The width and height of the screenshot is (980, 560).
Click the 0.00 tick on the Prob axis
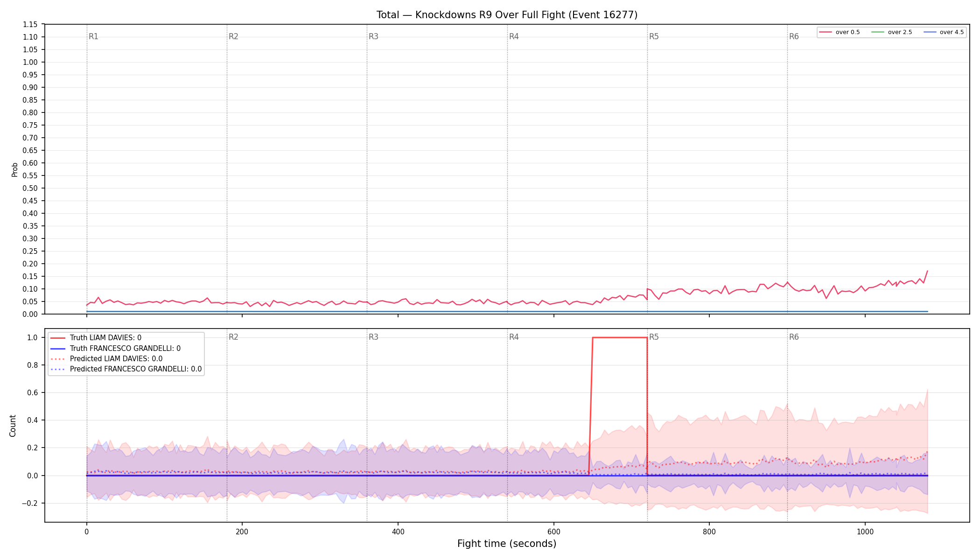click(x=30, y=315)
